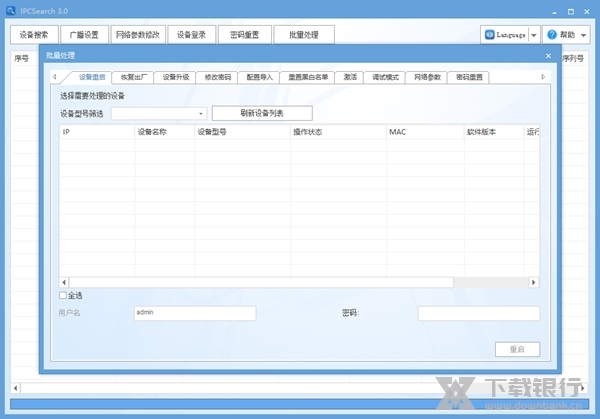
Task: Open the 重置黑白名单 tab
Action: pyautogui.click(x=308, y=77)
